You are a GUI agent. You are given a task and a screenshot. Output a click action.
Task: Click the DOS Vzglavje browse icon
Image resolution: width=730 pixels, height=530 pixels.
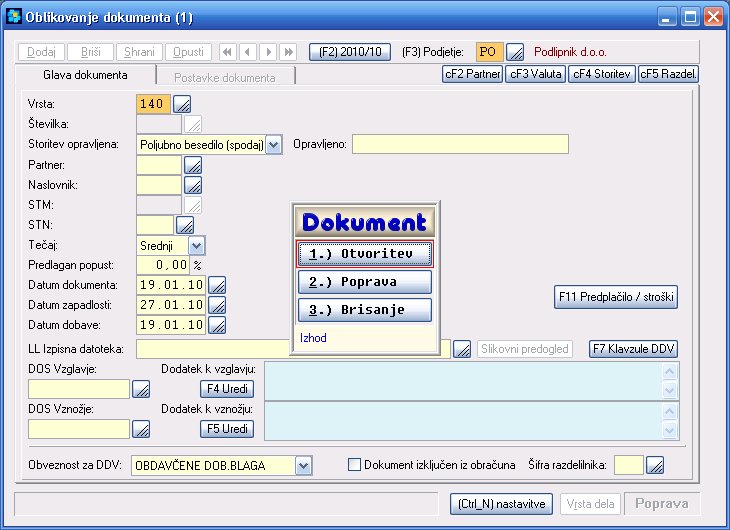point(142,389)
